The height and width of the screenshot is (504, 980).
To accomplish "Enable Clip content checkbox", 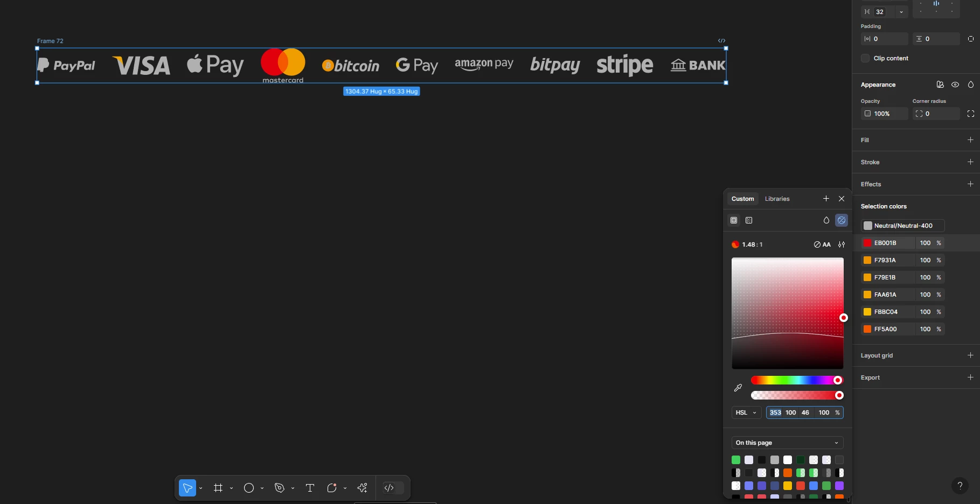I will tap(865, 58).
